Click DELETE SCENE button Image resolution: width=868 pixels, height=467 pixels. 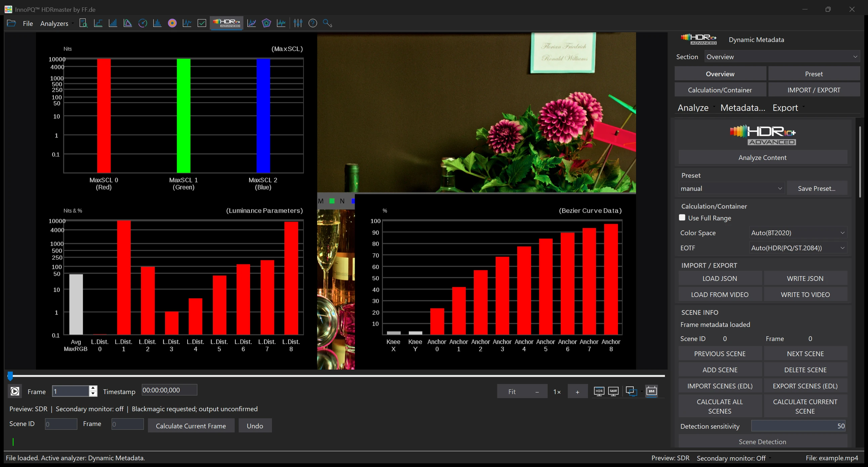[805, 370]
